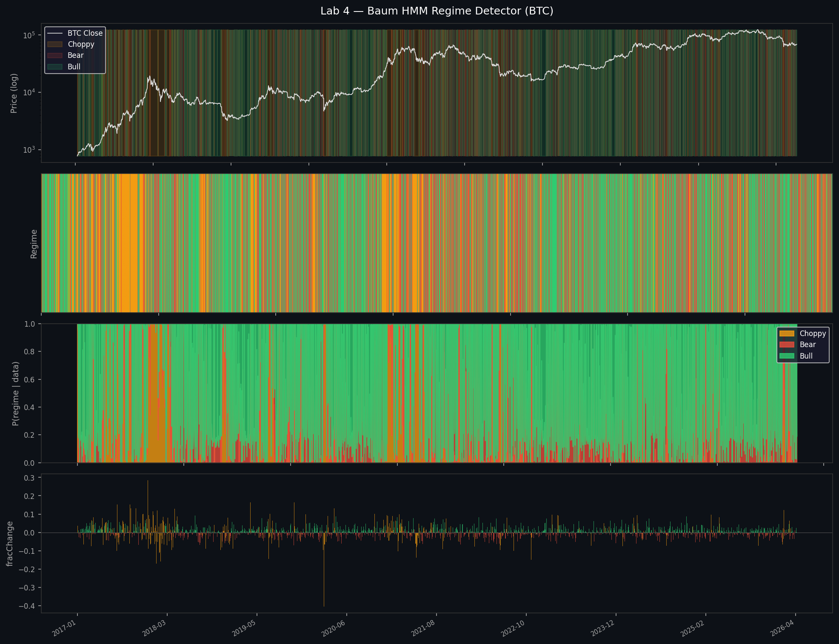Click the Bear swatch in the probability legend
839x644 pixels.
787,345
